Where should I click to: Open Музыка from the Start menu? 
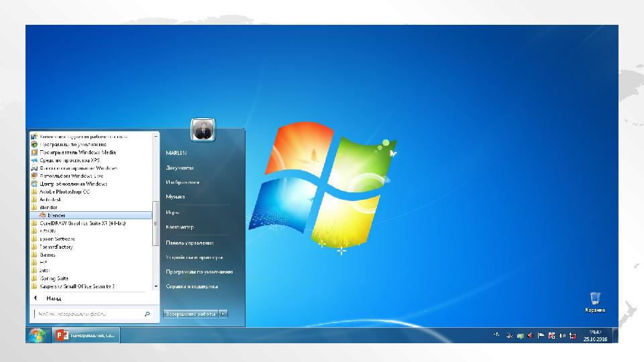point(175,196)
